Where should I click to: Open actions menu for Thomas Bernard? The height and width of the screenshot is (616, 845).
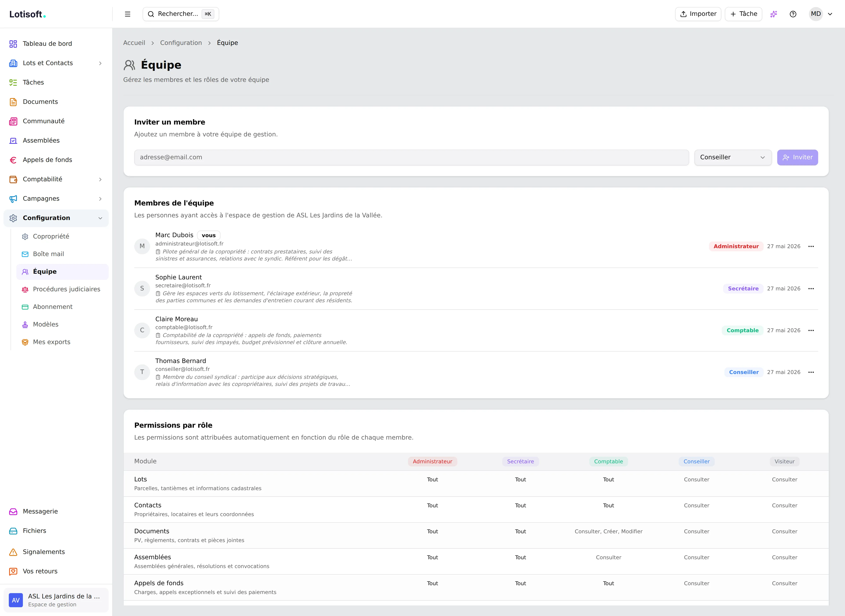811,372
